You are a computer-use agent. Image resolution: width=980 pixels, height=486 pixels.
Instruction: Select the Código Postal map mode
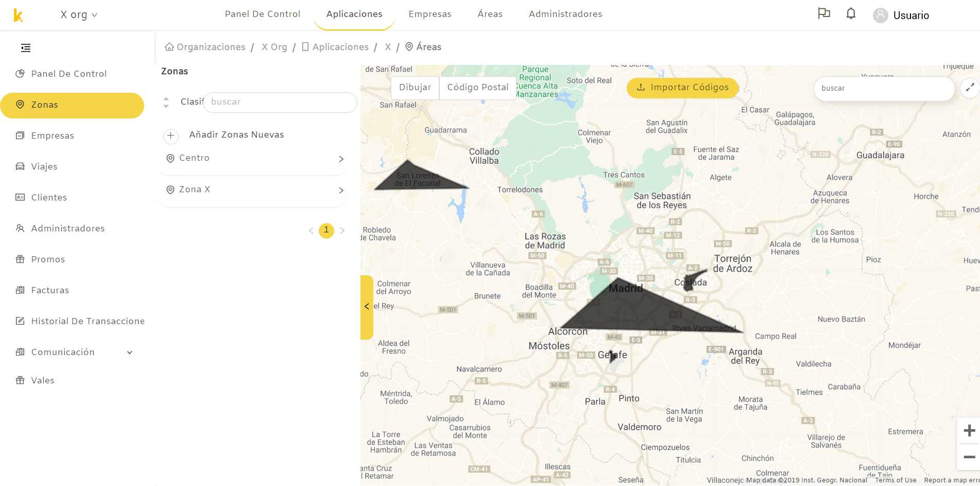(478, 88)
